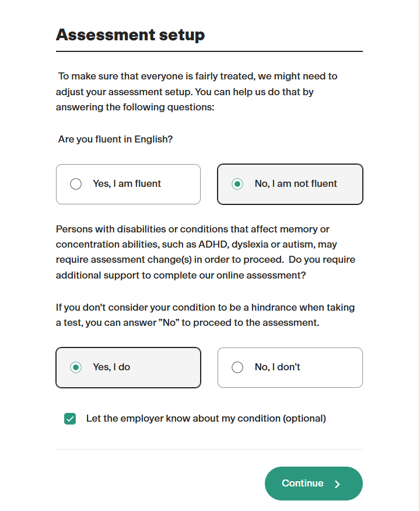Click the "Let the employer know" label text
The width and height of the screenshot is (420, 511).
[x=206, y=419]
